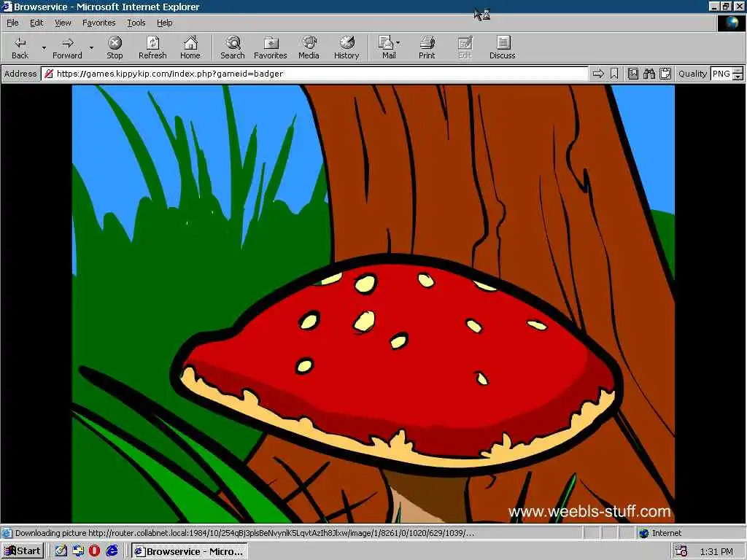The height and width of the screenshot is (560, 747).
Task: Click the Internet zone icon in status bar
Action: 643,533
